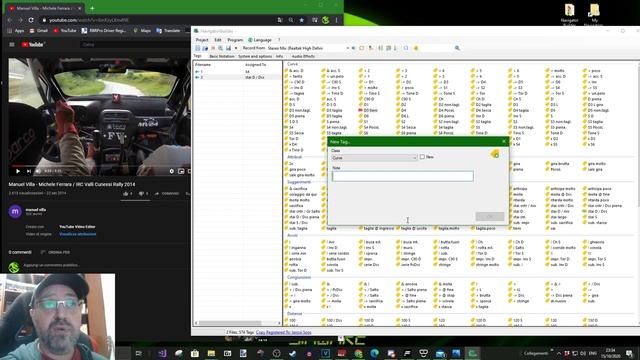Open the YouTube hamburger guide menu
Image resolution: width=640 pixels, height=360 pixels.
tap(12, 44)
